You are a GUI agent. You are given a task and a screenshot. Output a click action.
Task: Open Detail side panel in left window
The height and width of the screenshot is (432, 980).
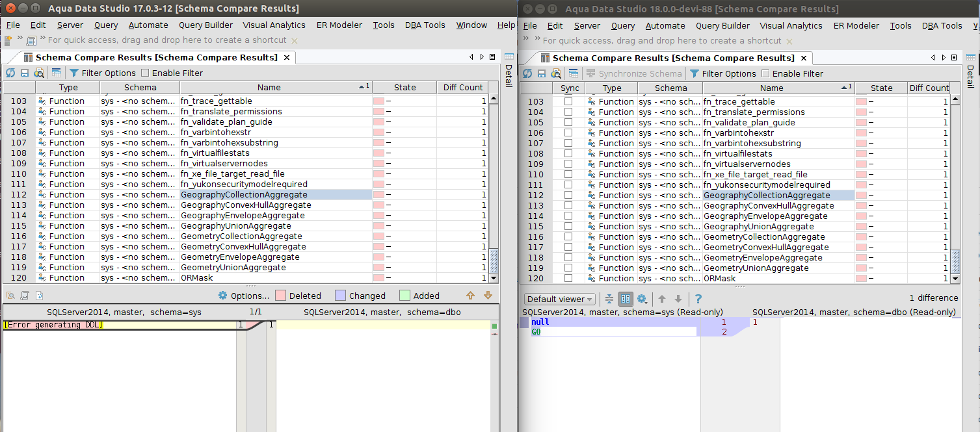pos(509,71)
